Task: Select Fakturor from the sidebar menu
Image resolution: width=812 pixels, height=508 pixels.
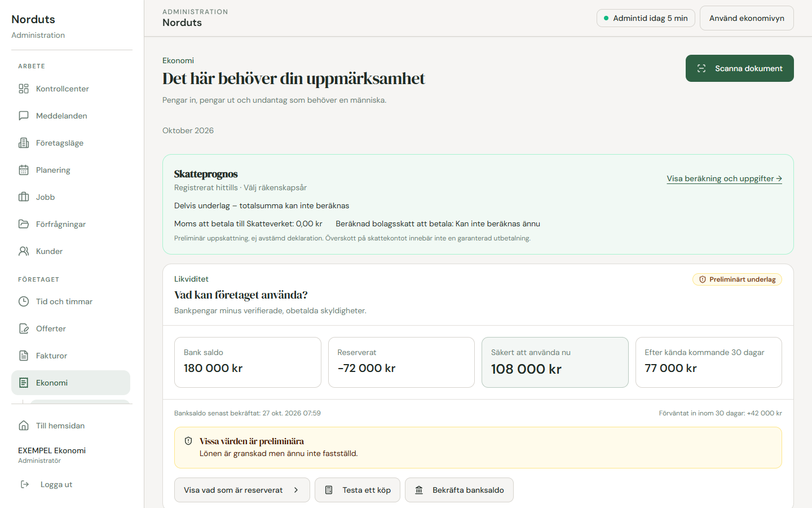Action: click(70, 356)
